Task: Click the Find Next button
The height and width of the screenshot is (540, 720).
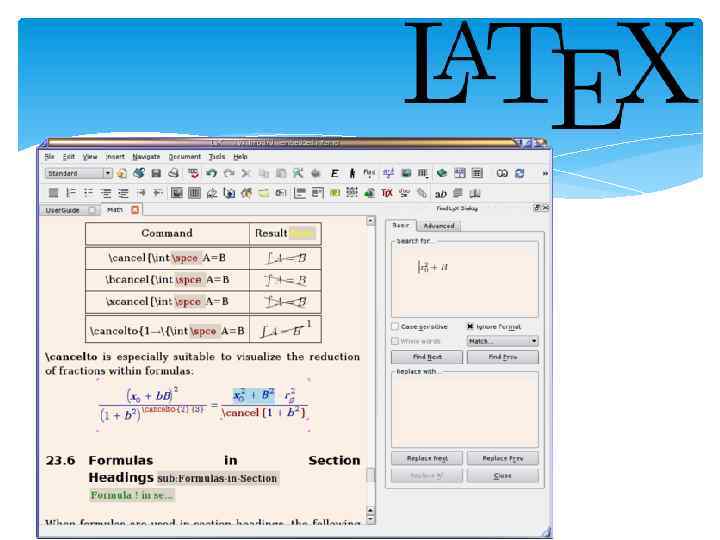Action: point(427,357)
